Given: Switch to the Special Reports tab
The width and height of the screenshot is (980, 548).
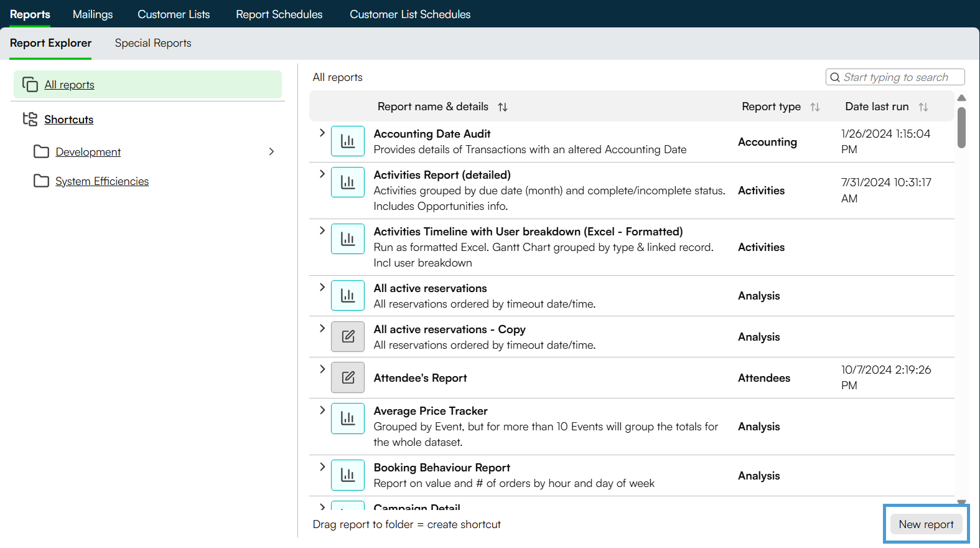Looking at the screenshot, I should (x=153, y=43).
